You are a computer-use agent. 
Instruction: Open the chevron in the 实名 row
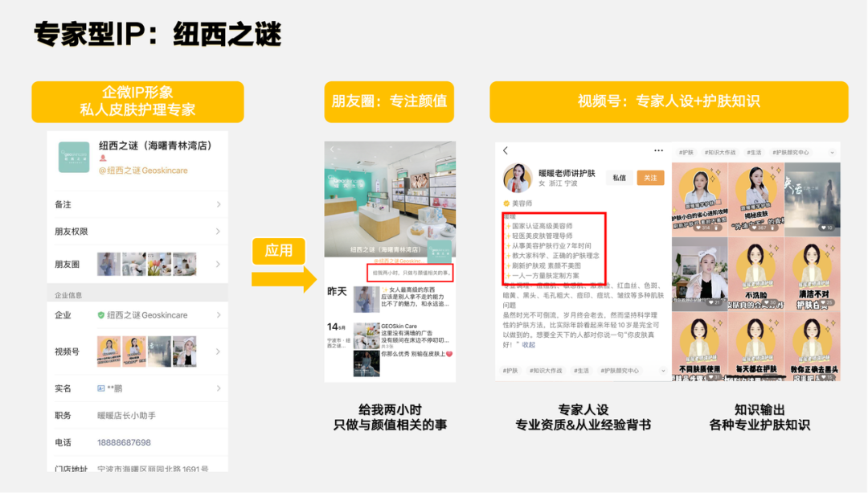pyautogui.click(x=219, y=388)
